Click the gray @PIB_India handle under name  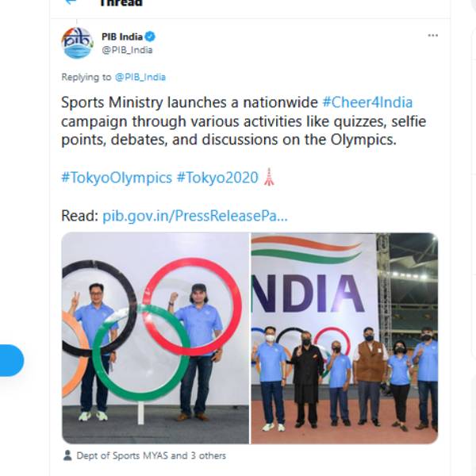127,50
